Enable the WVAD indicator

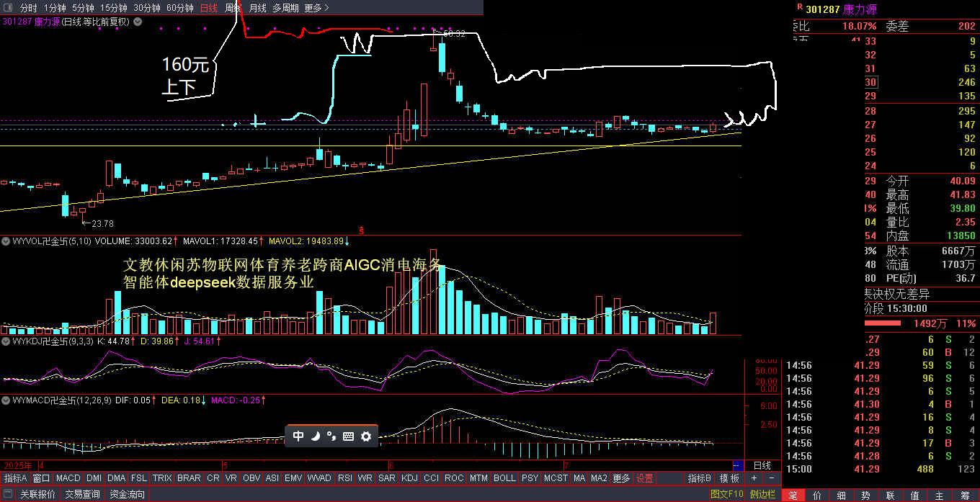(319, 478)
